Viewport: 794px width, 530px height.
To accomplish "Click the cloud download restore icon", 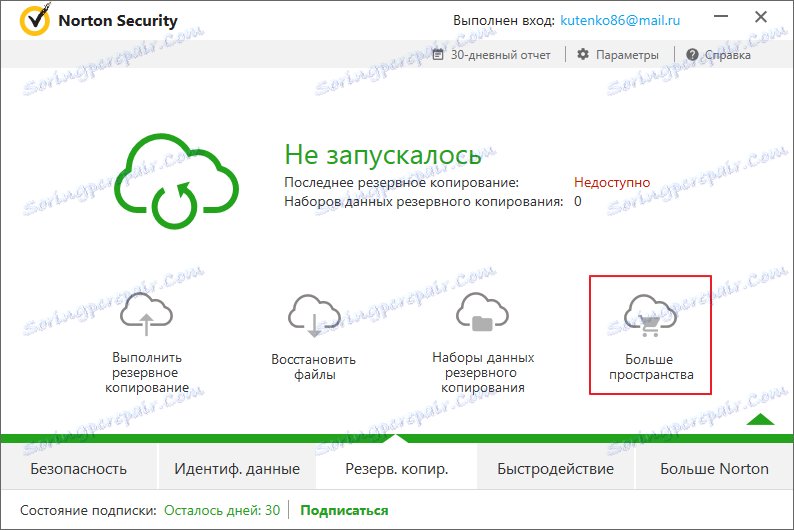I will coord(314,316).
